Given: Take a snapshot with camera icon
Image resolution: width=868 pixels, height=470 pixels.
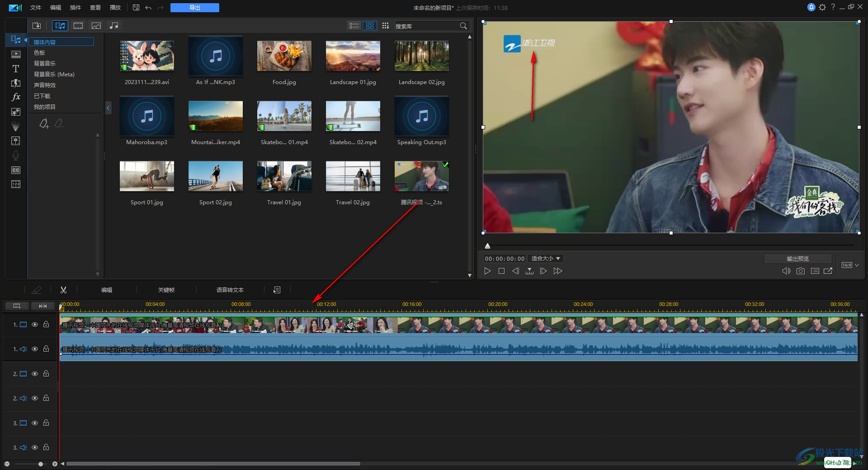Looking at the screenshot, I should coord(801,271).
